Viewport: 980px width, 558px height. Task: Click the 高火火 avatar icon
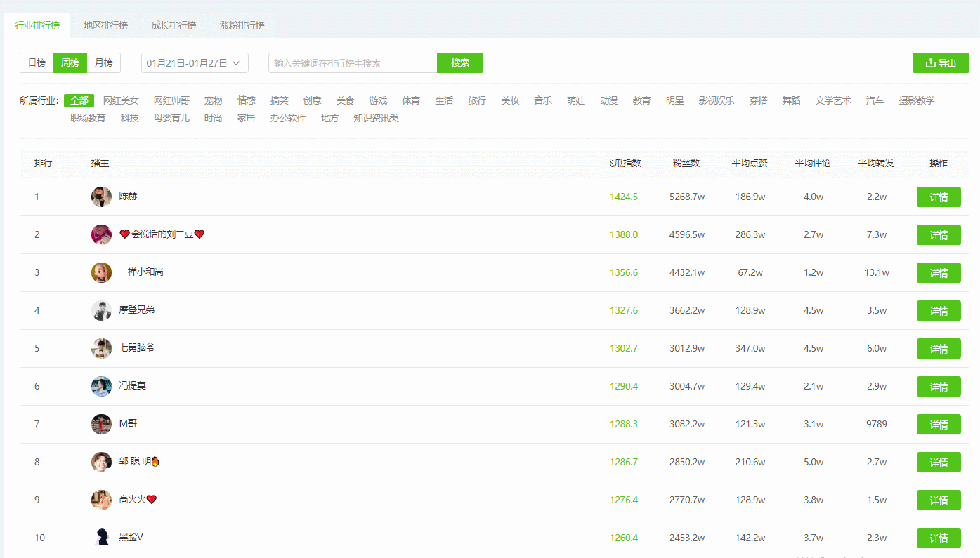(101, 500)
